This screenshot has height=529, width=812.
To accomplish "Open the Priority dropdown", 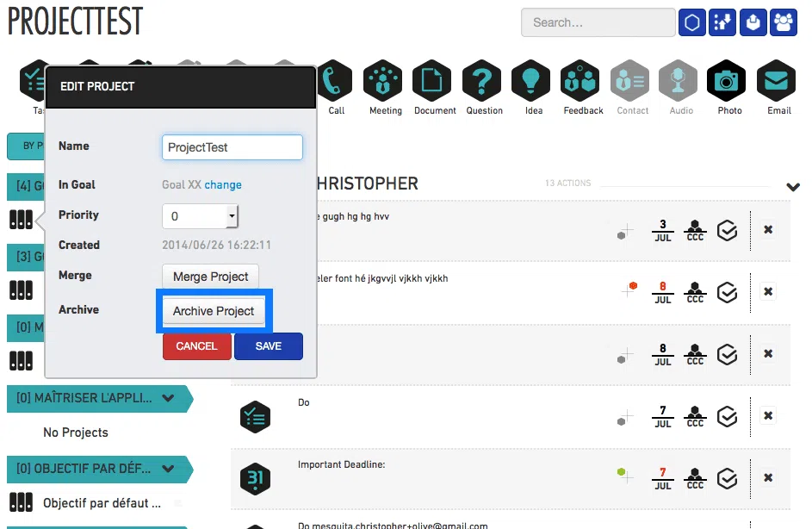I will coord(232,215).
